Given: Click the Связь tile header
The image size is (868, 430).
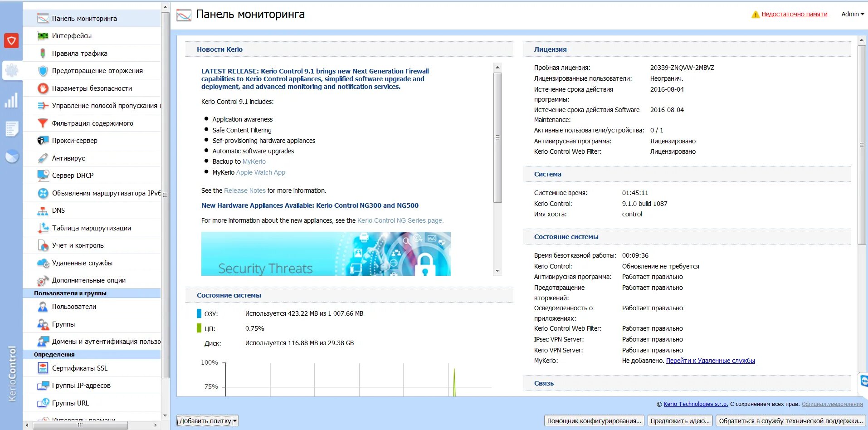Looking at the screenshot, I should (687, 383).
